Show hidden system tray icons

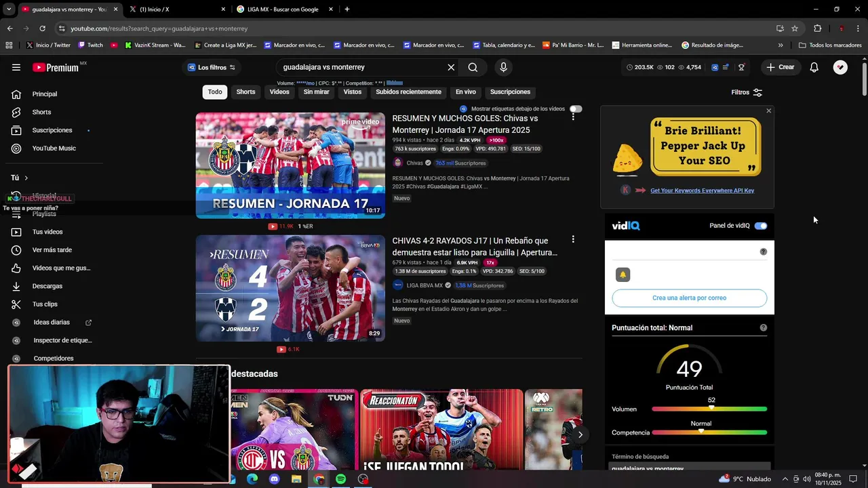[x=785, y=479]
